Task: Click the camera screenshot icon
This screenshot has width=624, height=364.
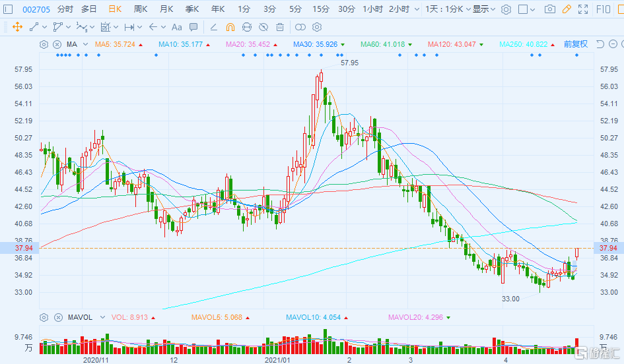Action: click(549, 9)
